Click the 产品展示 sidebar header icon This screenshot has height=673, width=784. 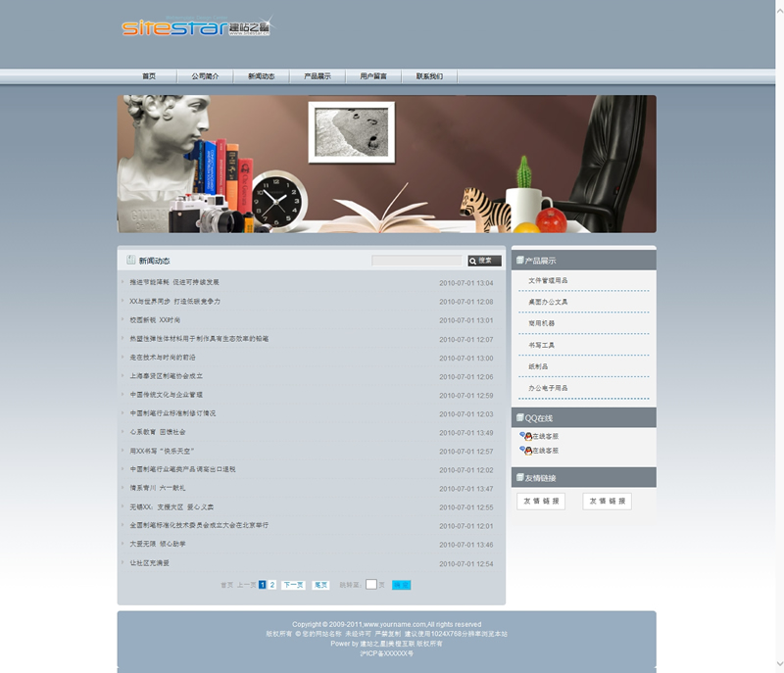pos(519,261)
